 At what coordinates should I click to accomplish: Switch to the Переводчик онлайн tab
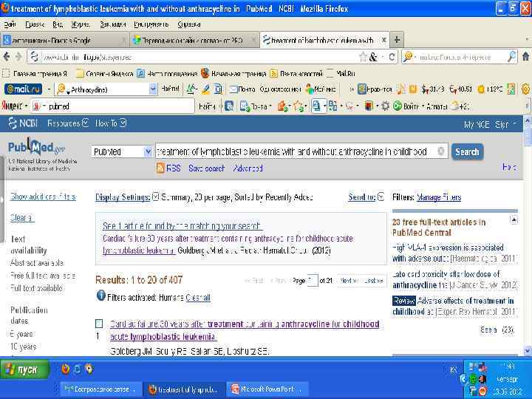(x=194, y=40)
